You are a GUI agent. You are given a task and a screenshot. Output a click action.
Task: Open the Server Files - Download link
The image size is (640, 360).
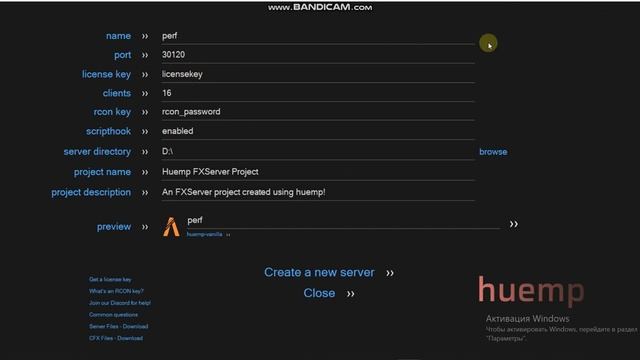[119, 327]
